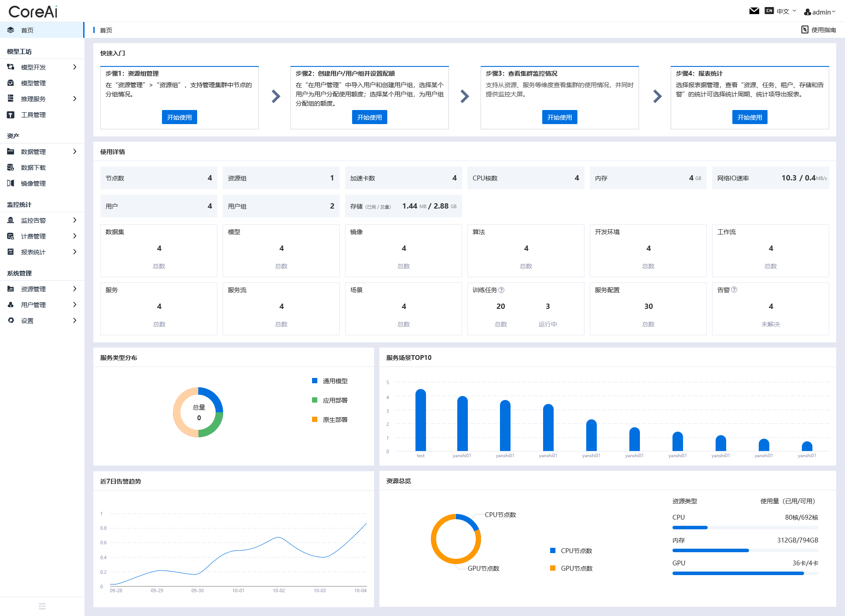Open the mail messages icon
The image size is (845, 616).
754,11
